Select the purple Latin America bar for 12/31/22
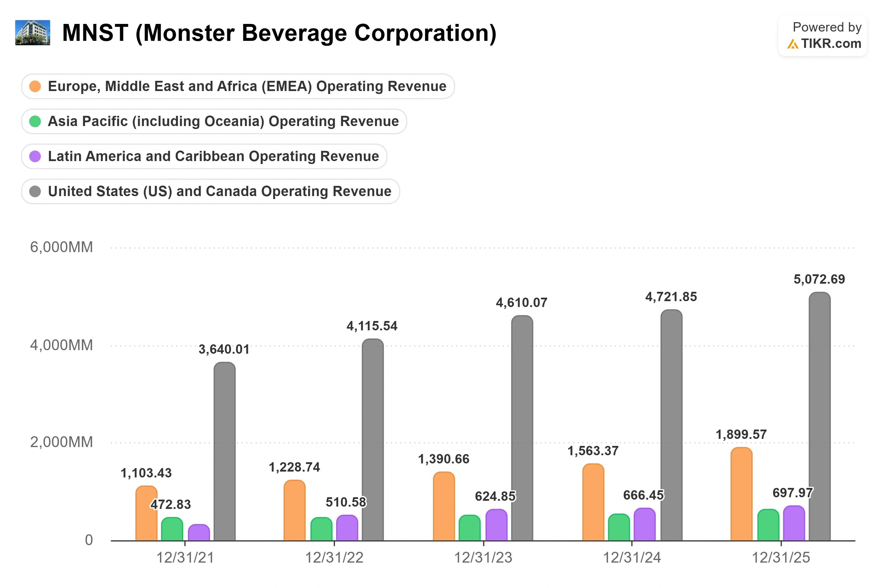 click(x=347, y=528)
